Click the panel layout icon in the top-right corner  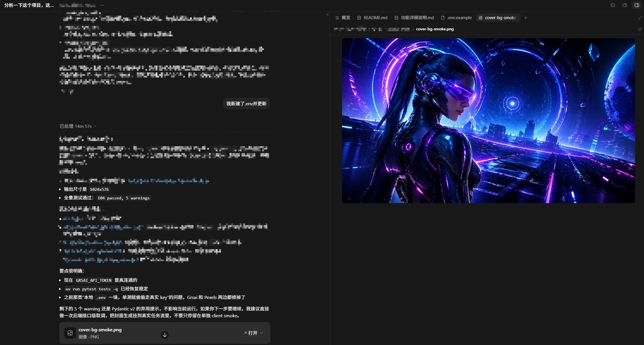coord(636,5)
